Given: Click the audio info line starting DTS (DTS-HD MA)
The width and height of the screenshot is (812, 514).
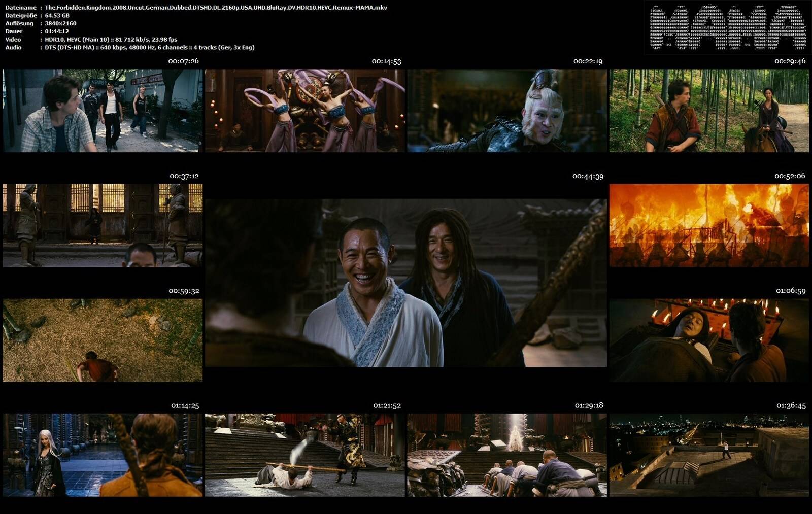Looking at the screenshot, I should (x=150, y=47).
